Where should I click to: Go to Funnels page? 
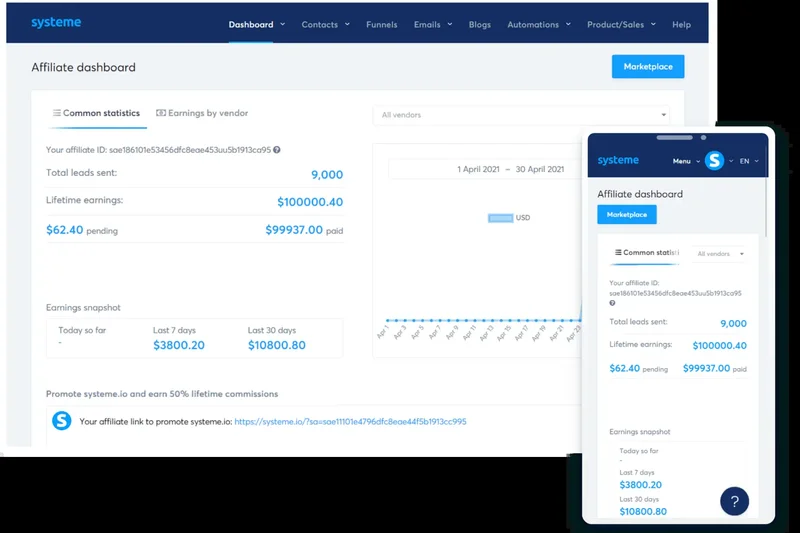click(x=382, y=24)
